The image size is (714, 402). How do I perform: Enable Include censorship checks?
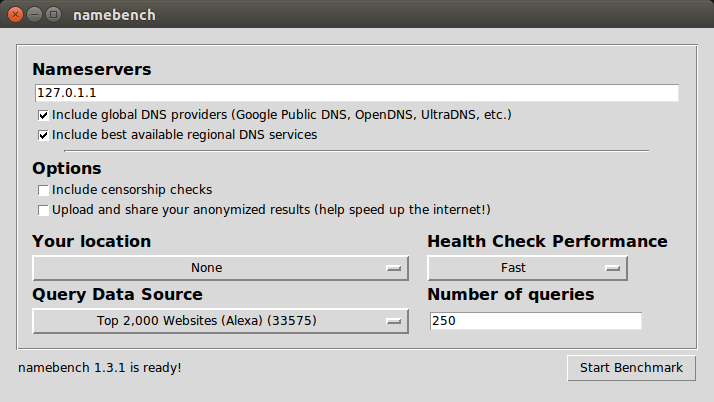[x=43, y=190]
